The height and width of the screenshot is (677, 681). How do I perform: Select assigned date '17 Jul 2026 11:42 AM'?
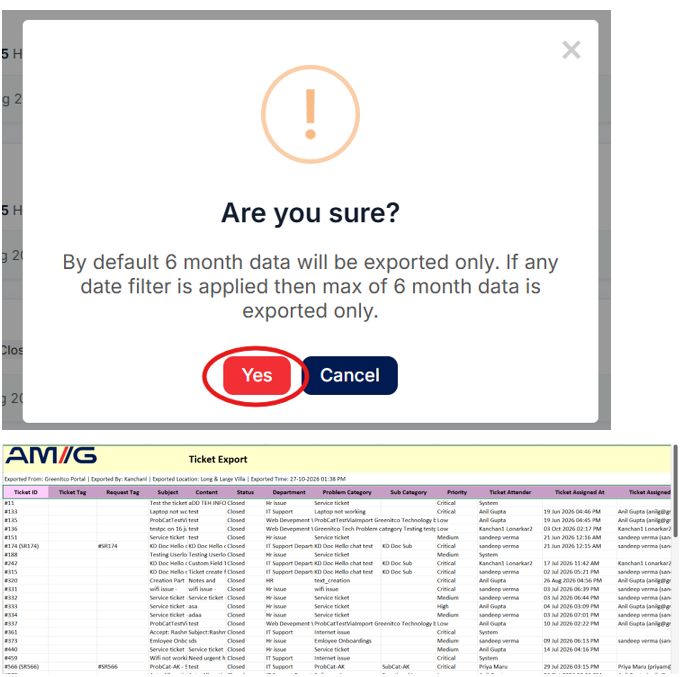click(580, 563)
